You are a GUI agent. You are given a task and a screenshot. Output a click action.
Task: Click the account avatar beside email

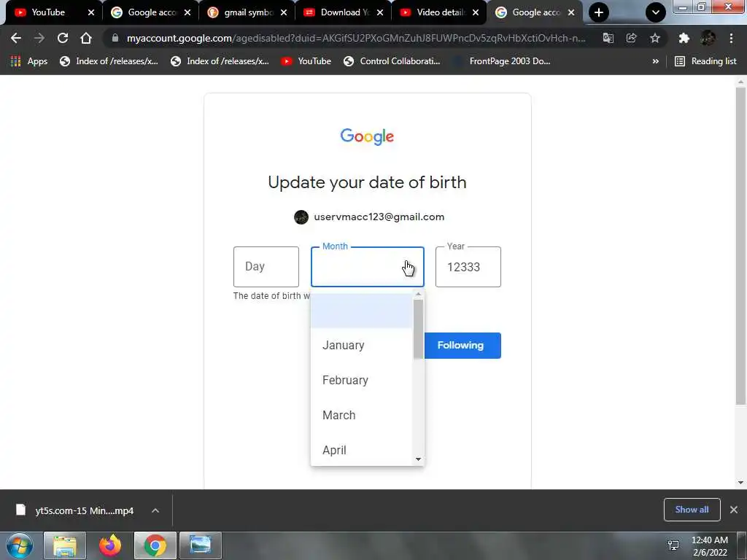(x=301, y=217)
